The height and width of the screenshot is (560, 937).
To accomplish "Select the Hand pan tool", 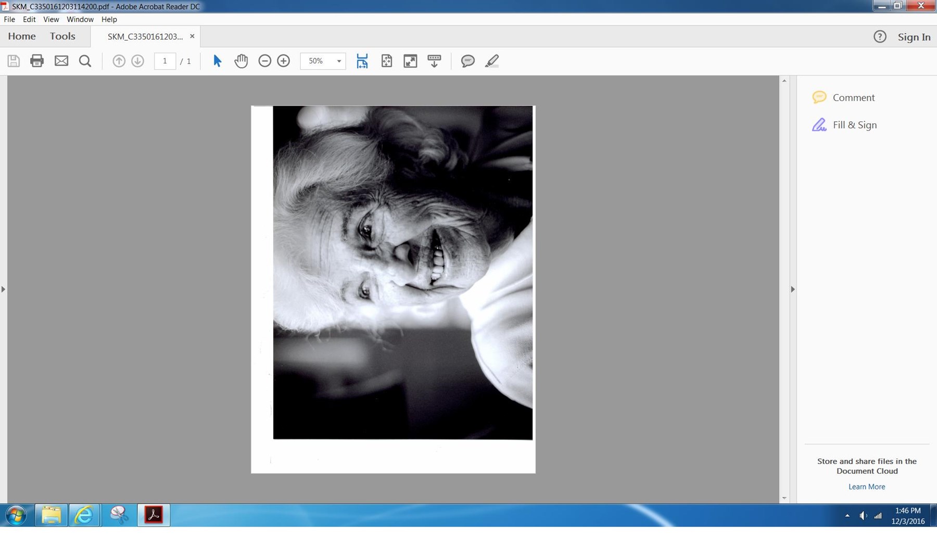I will point(241,61).
